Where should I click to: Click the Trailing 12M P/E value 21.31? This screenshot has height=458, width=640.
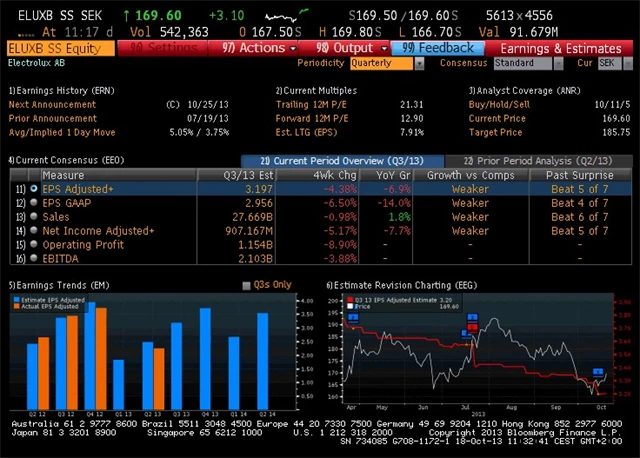tap(412, 104)
